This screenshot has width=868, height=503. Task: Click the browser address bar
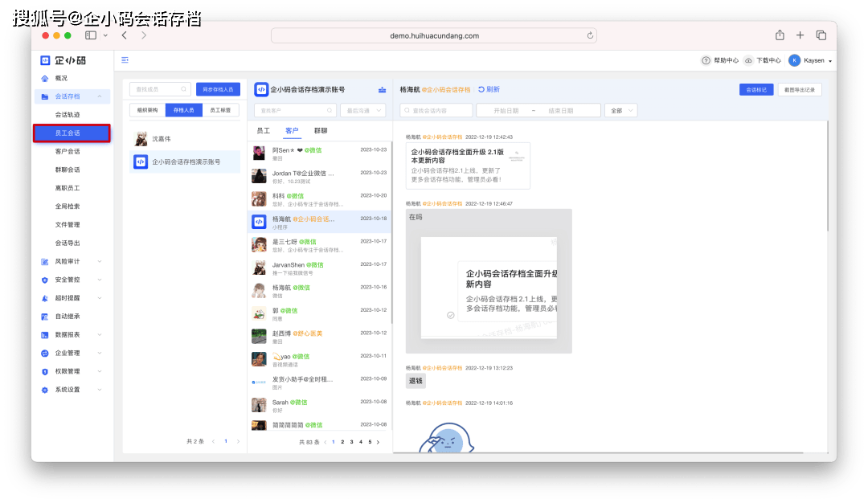click(x=433, y=35)
